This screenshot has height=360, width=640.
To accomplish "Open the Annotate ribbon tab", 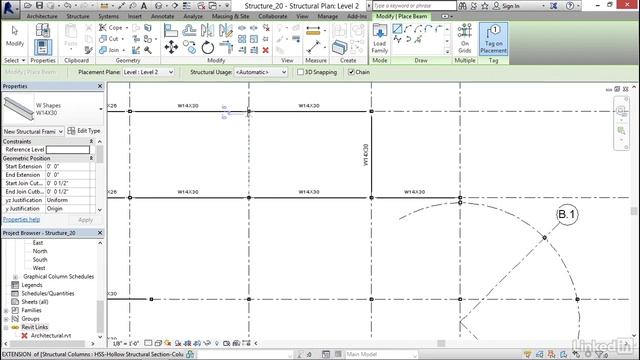I will [x=162, y=16].
